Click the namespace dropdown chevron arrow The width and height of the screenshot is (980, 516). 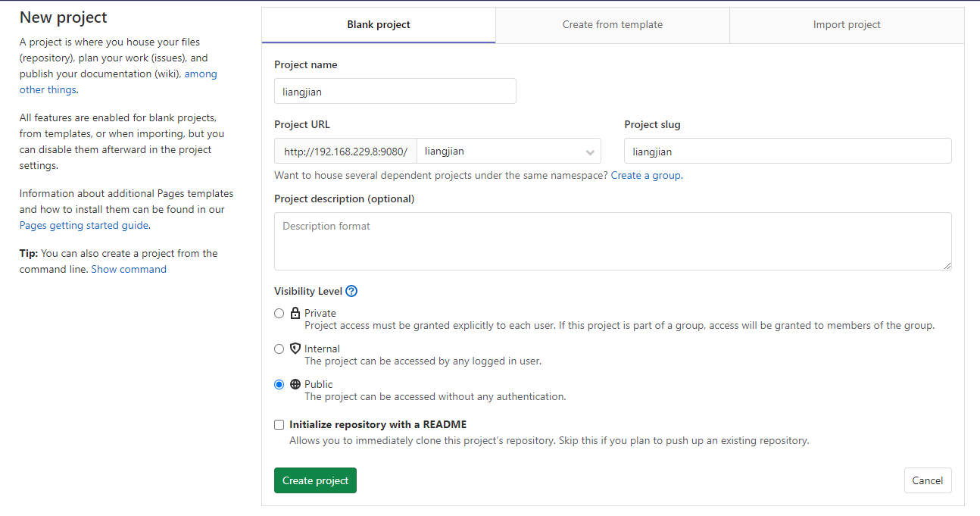tap(590, 152)
